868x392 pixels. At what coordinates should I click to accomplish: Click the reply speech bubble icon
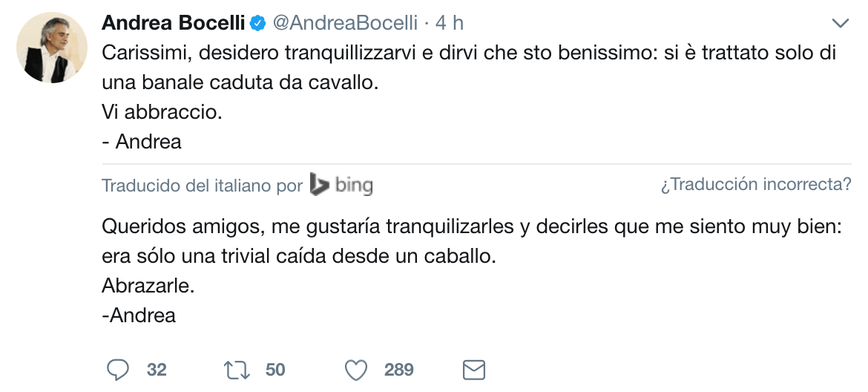point(117,370)
